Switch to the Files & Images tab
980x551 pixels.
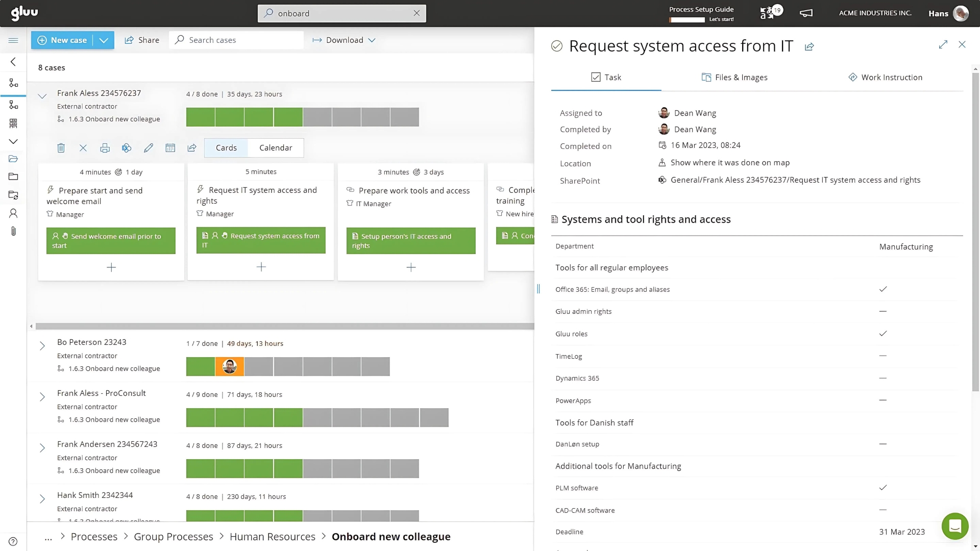coord(734,77)
